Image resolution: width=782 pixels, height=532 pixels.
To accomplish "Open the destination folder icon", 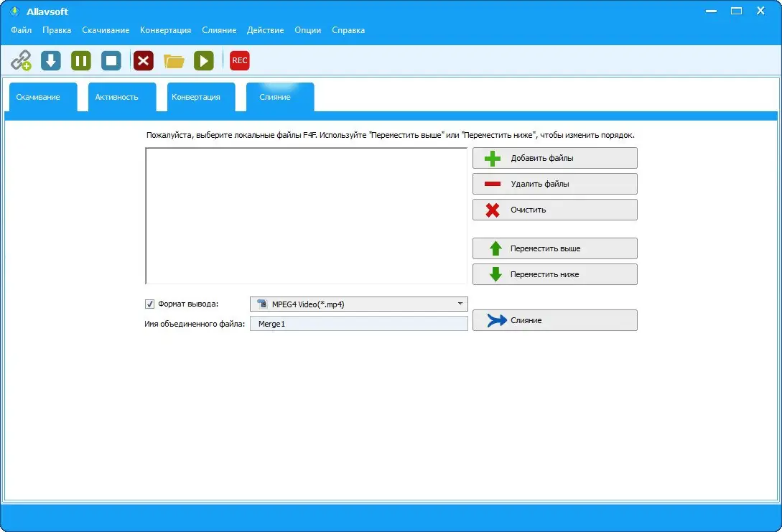I will 174,61.
